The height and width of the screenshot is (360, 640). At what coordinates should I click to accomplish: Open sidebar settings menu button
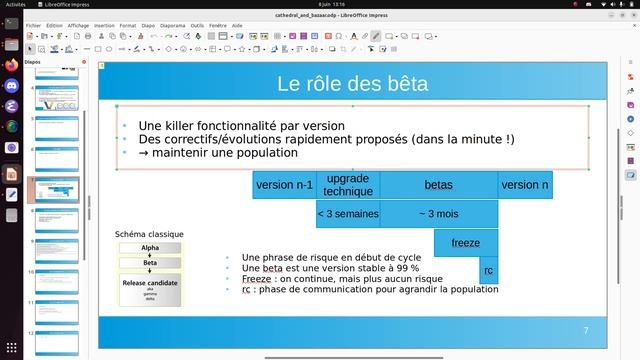[631, 62]
